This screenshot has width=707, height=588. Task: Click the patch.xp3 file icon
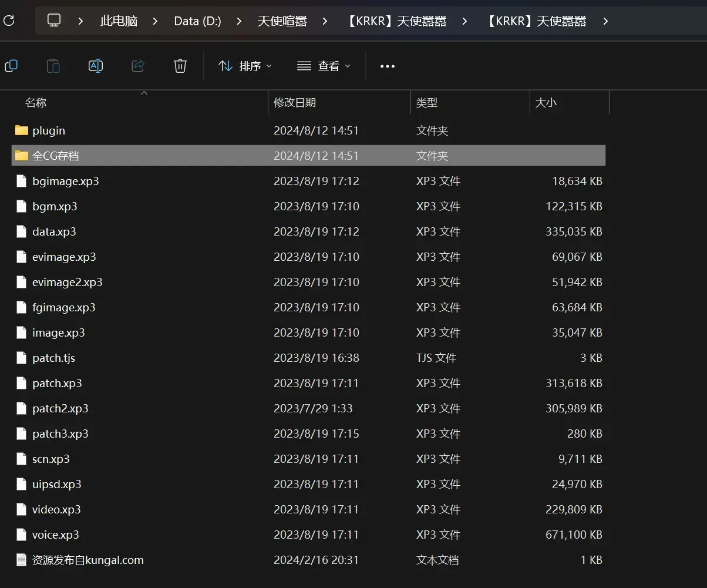(22, 383)
